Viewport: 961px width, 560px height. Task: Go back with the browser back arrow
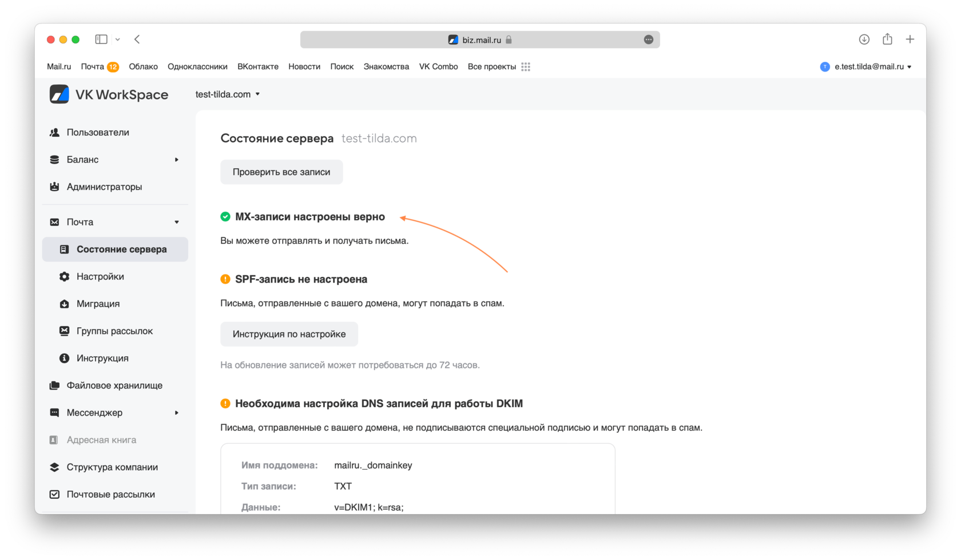[x=137, y=39]
